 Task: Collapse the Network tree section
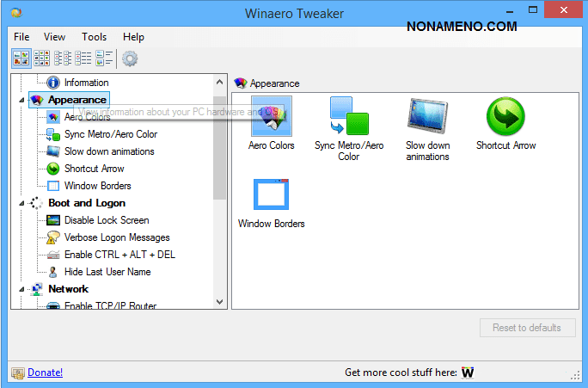click(21, 289)
